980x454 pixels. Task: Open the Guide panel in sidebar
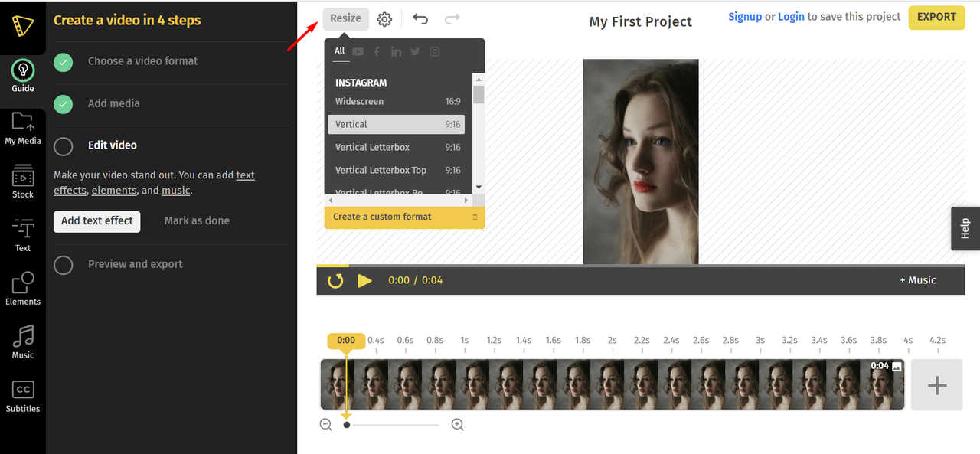point(23,76)
